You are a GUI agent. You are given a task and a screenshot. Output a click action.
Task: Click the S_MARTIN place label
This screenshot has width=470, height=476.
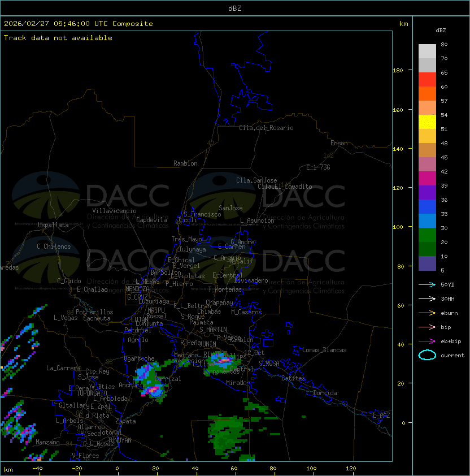pyautogui.click(x=213, y=330)
